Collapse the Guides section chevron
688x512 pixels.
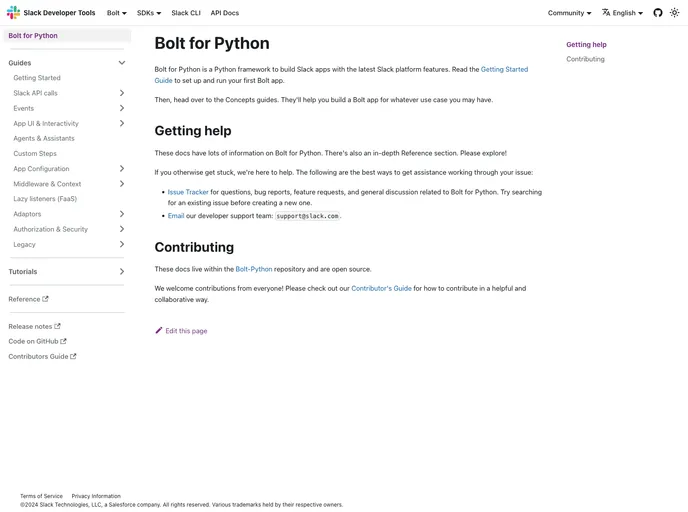tap(122, 63)
